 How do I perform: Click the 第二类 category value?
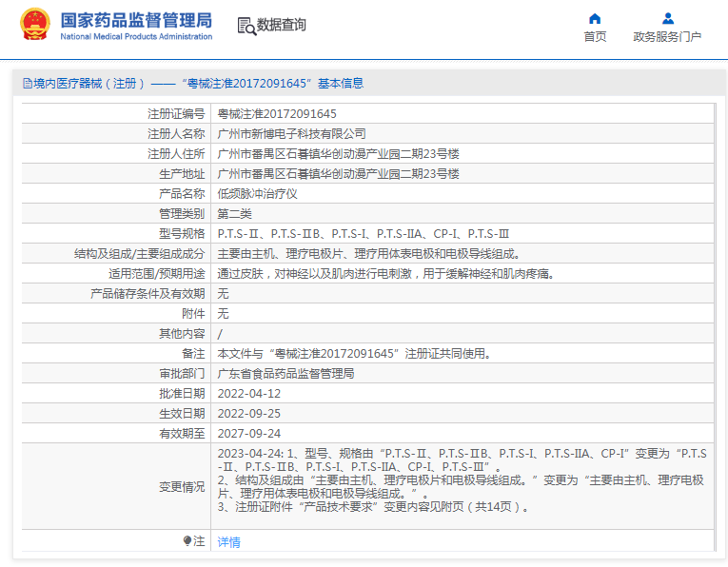234,213
